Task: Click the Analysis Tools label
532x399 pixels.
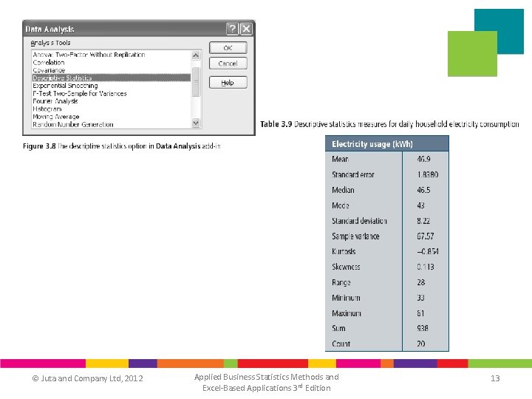Action: pos(50,43)
